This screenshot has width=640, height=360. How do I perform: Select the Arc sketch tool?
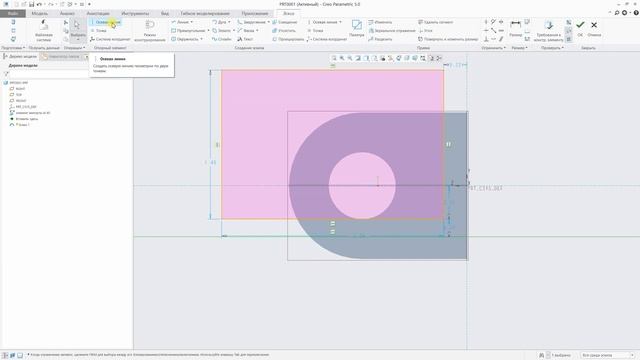pos(219,22)
